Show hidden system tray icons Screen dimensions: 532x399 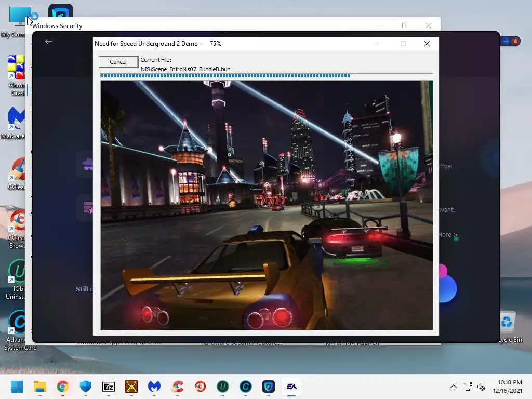click(x=453, y=387)
